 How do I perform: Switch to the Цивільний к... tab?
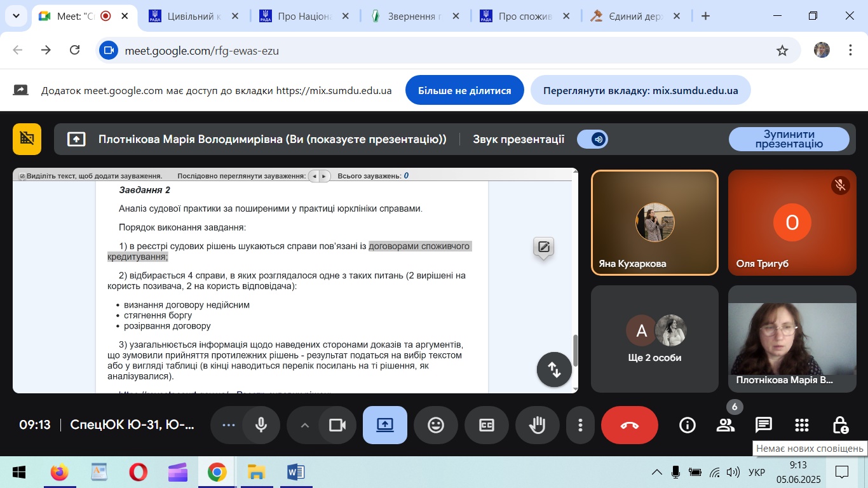click(x=194, y=16)
